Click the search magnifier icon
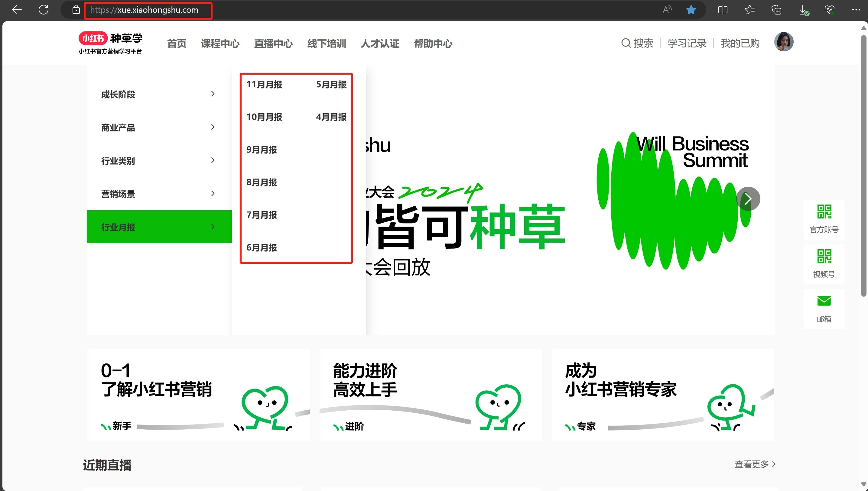 click(626, 43)
